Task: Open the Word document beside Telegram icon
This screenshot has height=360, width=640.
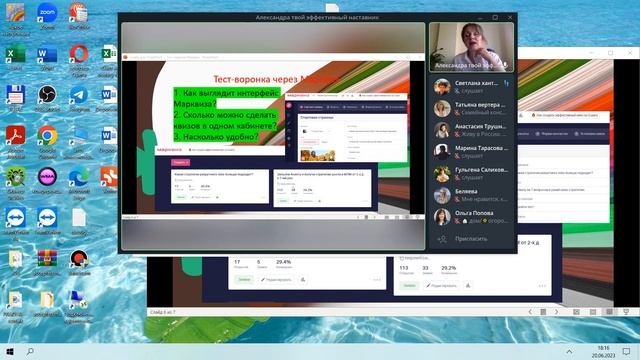Action: [108, 95]
